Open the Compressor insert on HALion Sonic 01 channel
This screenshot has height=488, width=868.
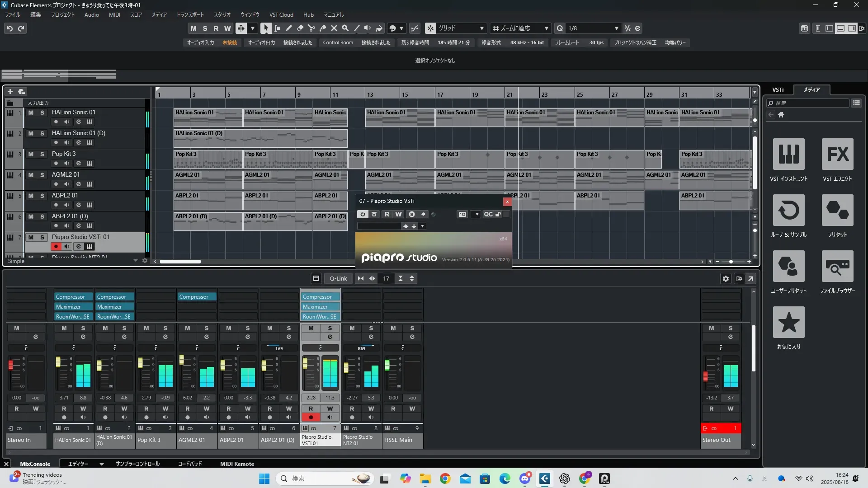point(70,297)
